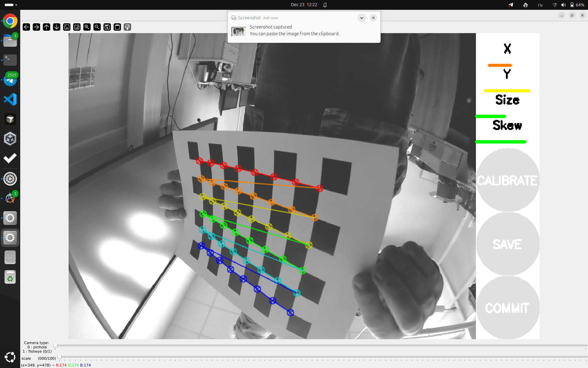Select the paintbrush toolbar icon
Screen dimensions: 588x368
pyautogui.click(x=127, y=27)
